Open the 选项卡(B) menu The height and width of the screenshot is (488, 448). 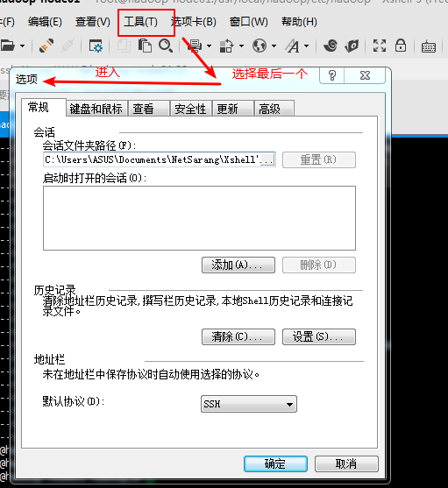point(194,22)
